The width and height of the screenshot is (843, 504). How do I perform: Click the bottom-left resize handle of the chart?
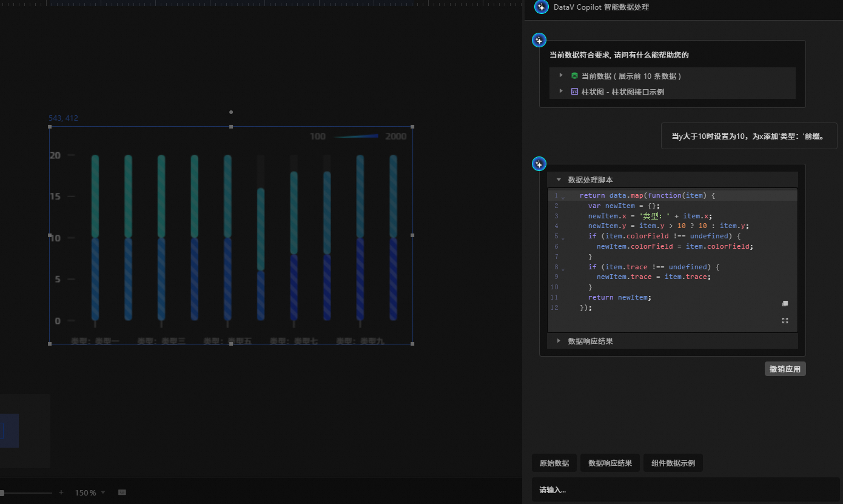coord(50,344)
